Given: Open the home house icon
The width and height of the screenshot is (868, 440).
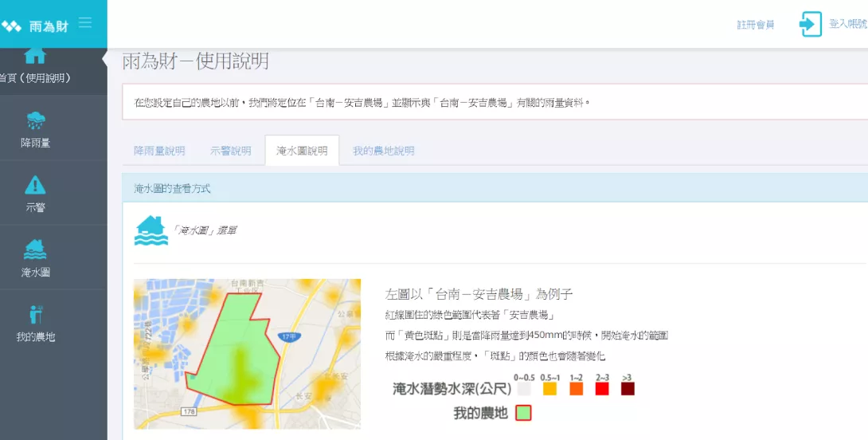Looking at the screenshot, I should (35, 56).
